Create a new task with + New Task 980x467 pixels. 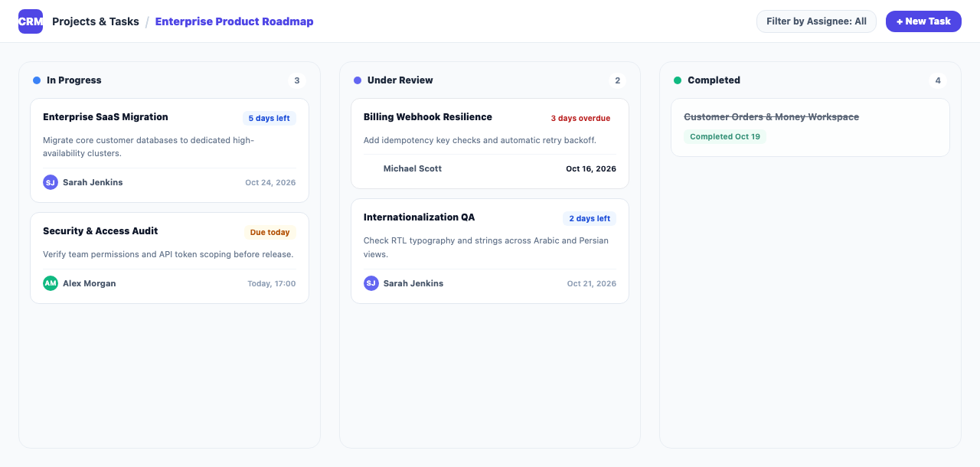923,21
